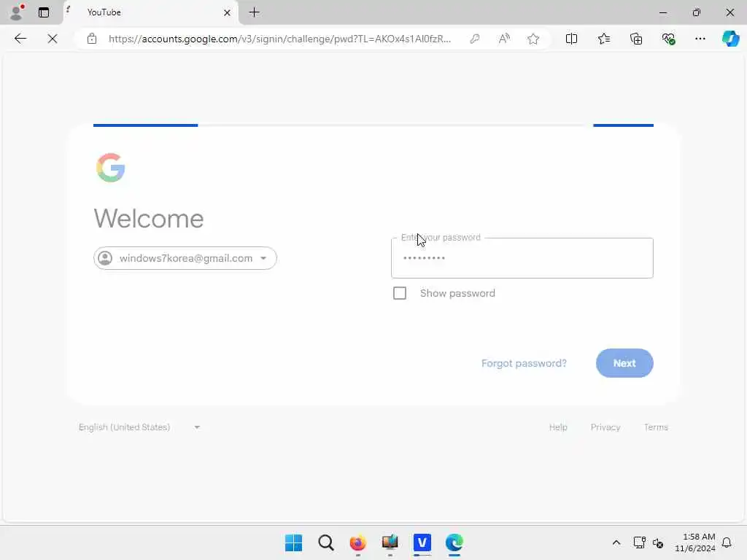Open the Help link

click(x=558, y=427)
